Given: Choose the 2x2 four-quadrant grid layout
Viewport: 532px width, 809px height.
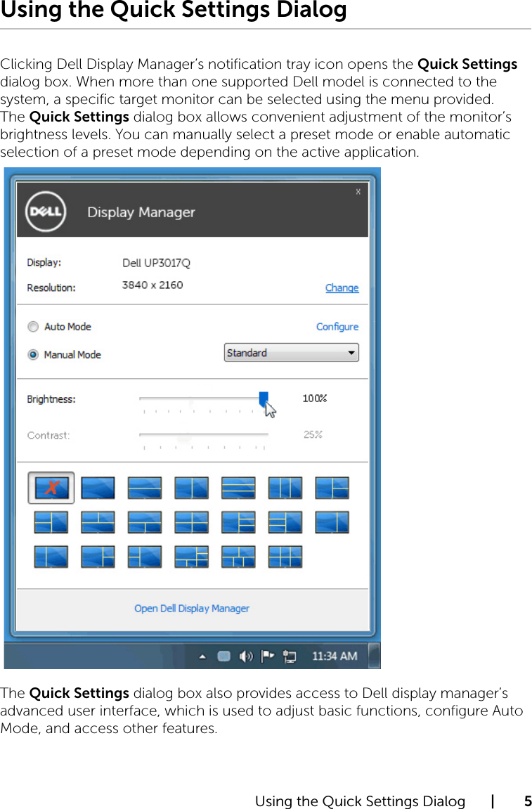Looking at the screenshot, I should point(191,522).
